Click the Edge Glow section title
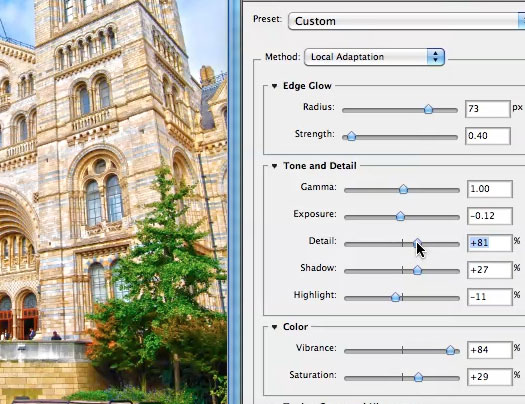525x404 pixels. point(307,86)
